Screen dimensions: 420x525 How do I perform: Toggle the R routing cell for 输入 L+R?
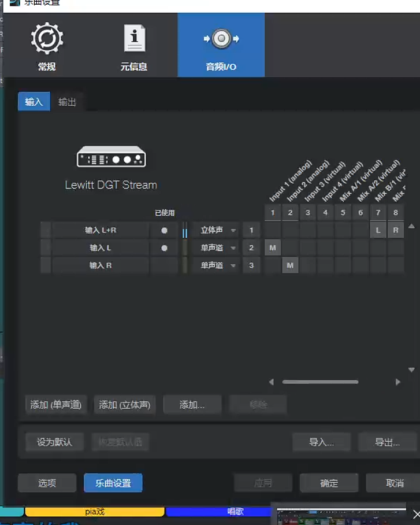(396, 230)
